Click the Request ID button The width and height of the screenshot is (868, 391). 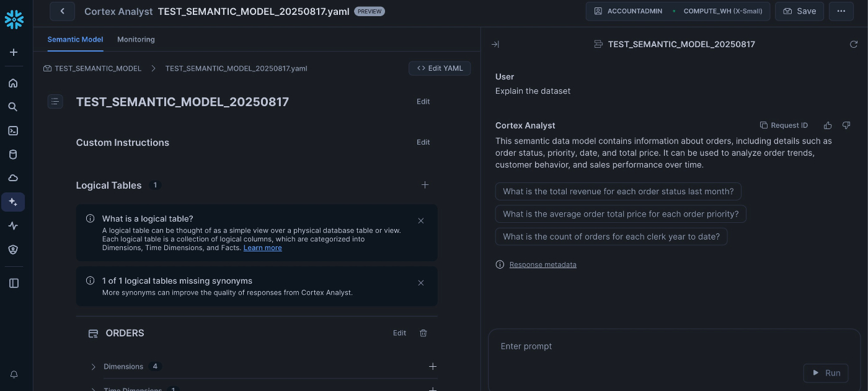click(784, 125)
